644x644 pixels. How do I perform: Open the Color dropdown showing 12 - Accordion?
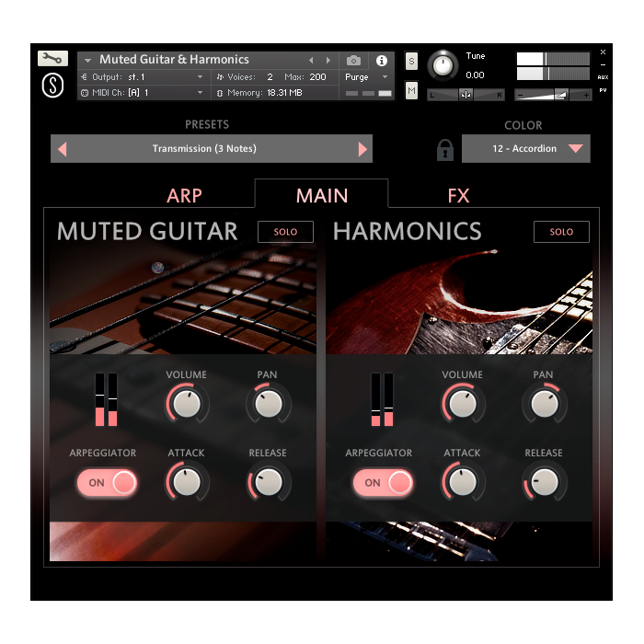526,149
